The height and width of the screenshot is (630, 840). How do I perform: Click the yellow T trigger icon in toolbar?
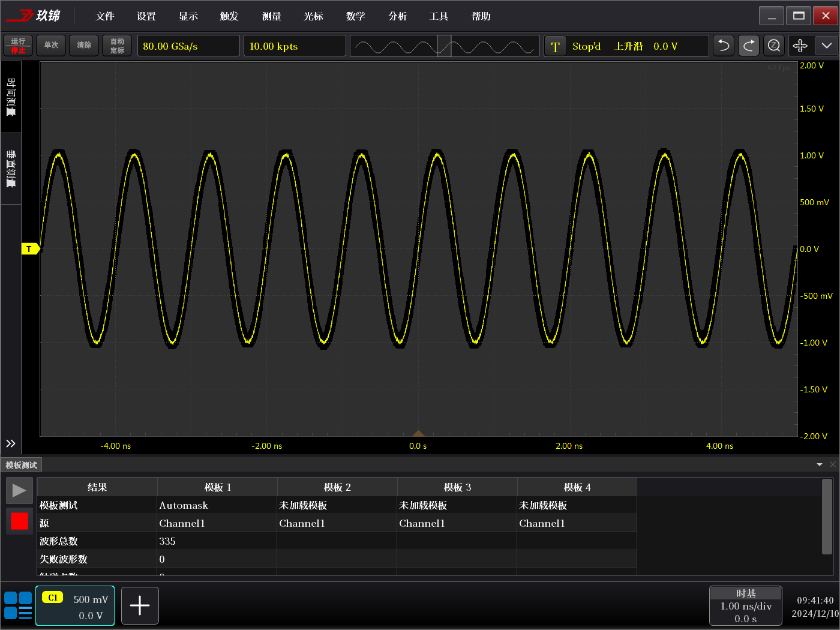556,46
